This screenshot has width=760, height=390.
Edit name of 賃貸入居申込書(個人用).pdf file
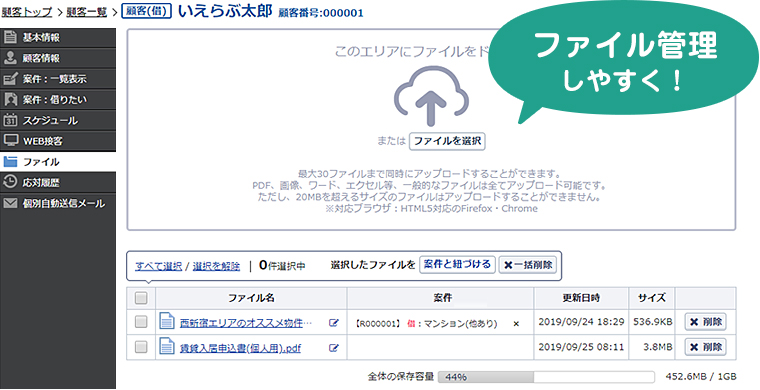[333, 347]
